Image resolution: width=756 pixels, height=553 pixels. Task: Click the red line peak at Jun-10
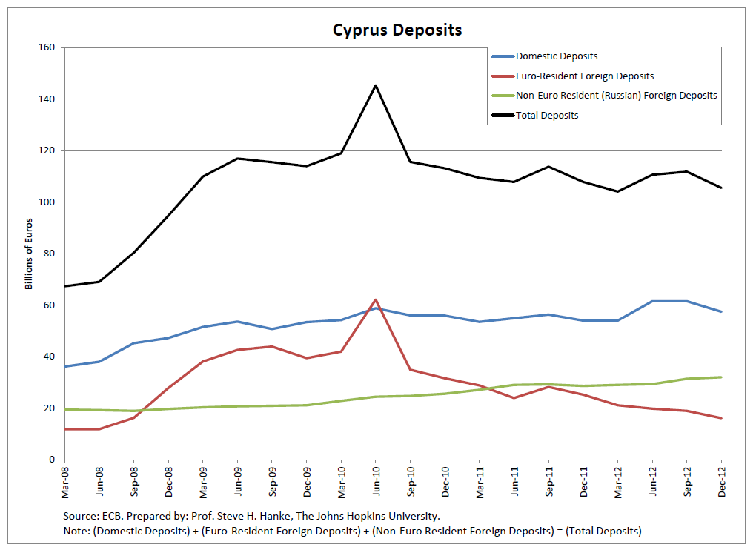(376, 300)
